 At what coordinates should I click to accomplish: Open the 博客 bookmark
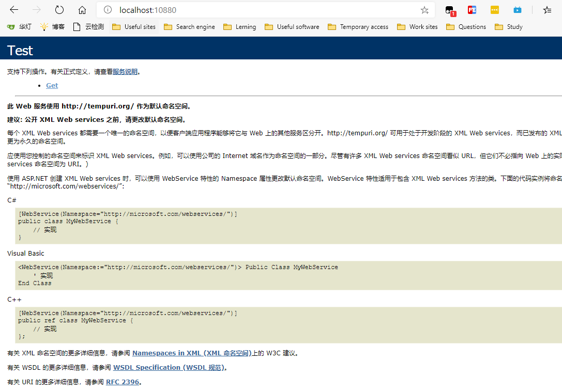52,27
